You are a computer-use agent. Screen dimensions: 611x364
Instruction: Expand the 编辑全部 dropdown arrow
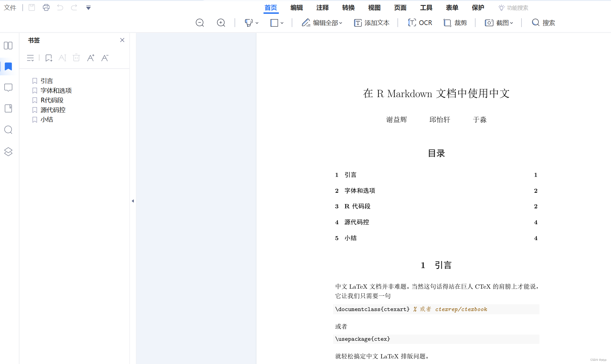(341, 23)
